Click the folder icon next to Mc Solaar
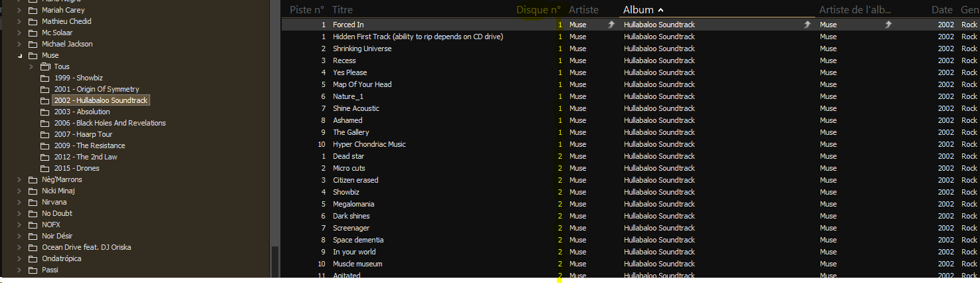980x283 pixels. click(33, 33)
